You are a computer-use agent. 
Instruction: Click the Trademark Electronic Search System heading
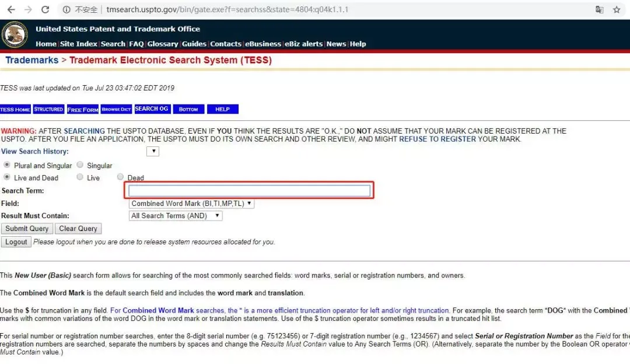click(171, 60)
